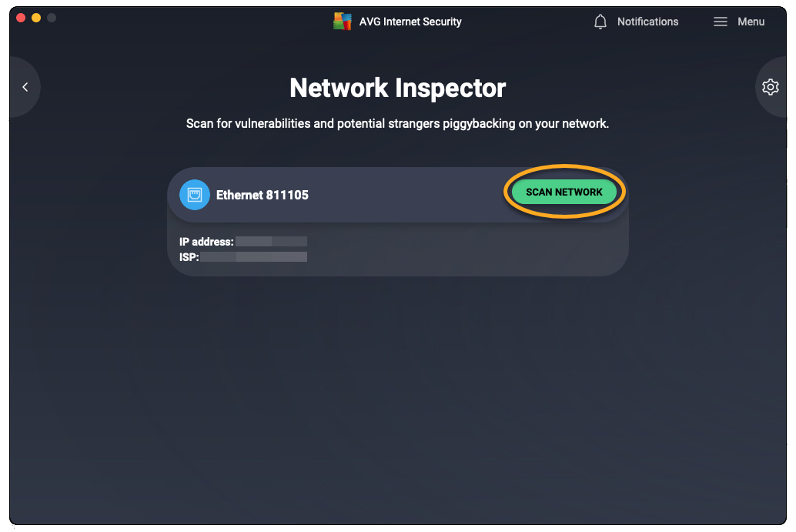
Task: Open the Menu text label
Action: click(751, 22)
